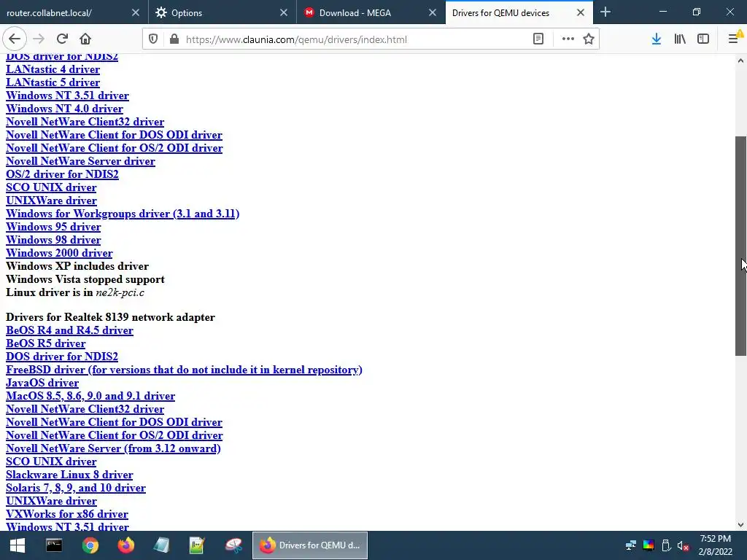Open the LANtastic 5 driver link
The image size is (747, 560).
pyautogui.click(x=53, y=82)
